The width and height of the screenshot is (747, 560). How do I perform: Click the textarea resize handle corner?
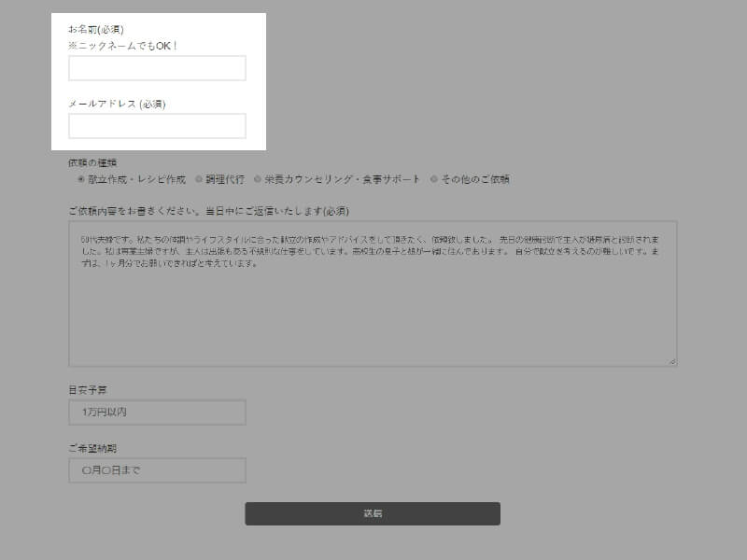[672, 362]
